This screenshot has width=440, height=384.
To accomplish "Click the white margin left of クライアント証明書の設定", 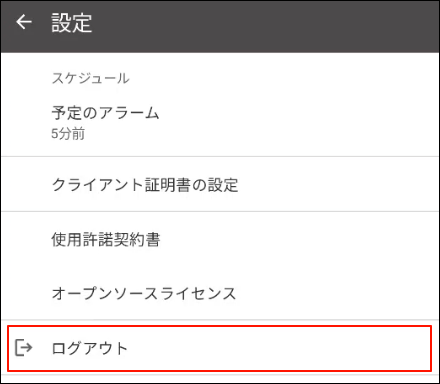I will [x=26, y=185].
